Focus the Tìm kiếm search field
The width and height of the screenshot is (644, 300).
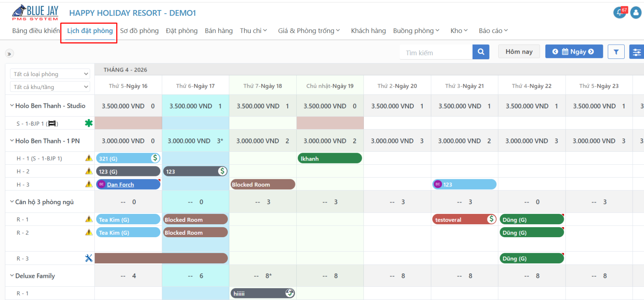pos(436,52)
